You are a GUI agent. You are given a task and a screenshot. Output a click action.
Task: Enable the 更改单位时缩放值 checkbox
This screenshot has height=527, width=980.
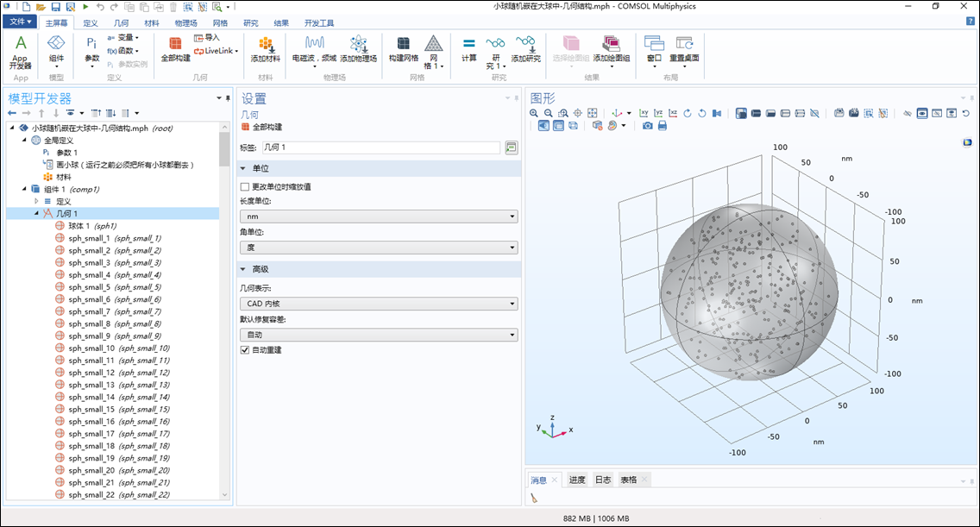(x=245, y=186)
